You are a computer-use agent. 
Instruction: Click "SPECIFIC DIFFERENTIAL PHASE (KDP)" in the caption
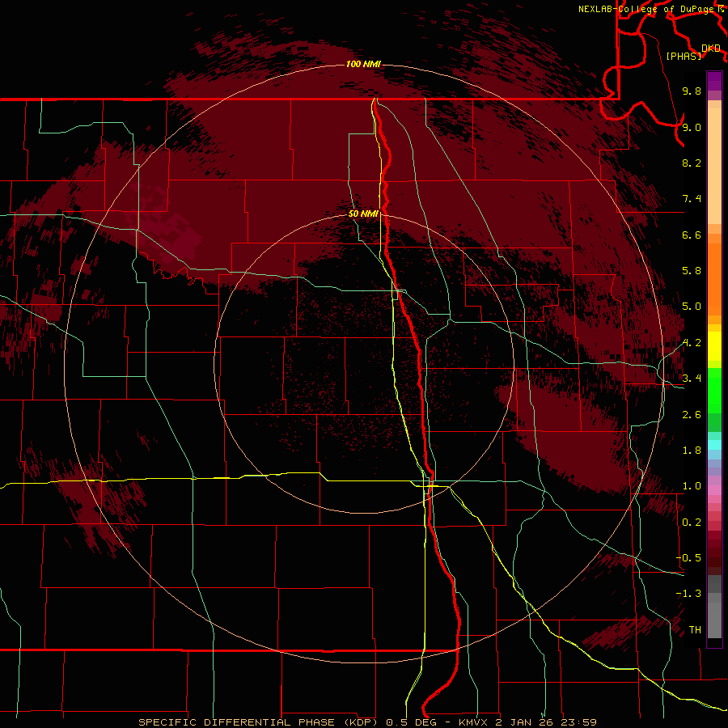[259, 722]
